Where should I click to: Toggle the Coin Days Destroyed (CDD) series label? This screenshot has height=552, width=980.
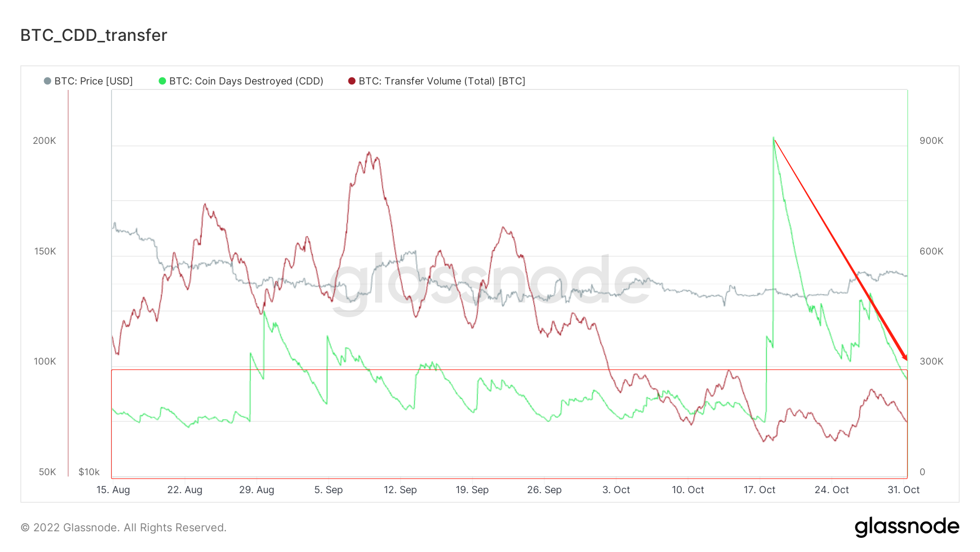pyautogui.click(x=246, y=81)
